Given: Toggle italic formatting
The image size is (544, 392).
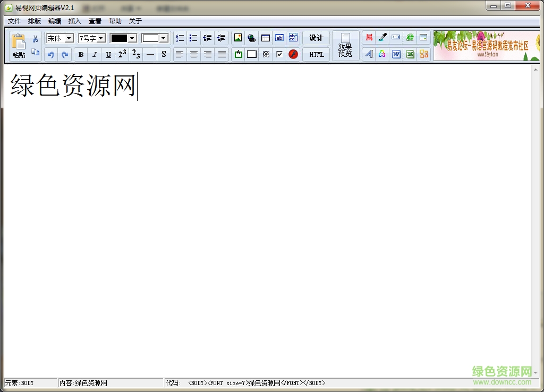Looking at the screenshot, I should [x=95, y=54].
